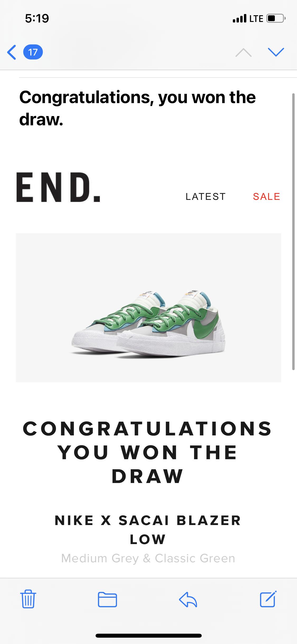Open the green Nike Sacai sneaker image
297x644 pixels.
pyautogui.click(x=148, y=307)
